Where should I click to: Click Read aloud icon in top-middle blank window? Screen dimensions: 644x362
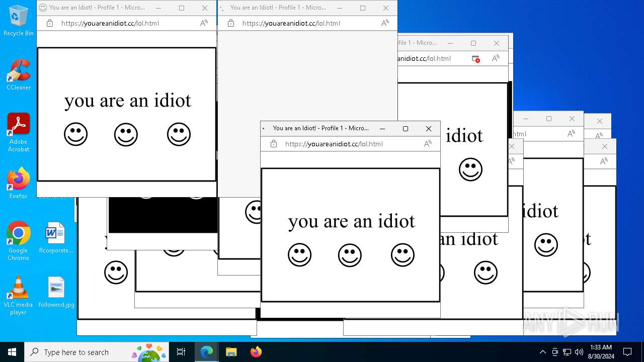click(x=385, y=23)
